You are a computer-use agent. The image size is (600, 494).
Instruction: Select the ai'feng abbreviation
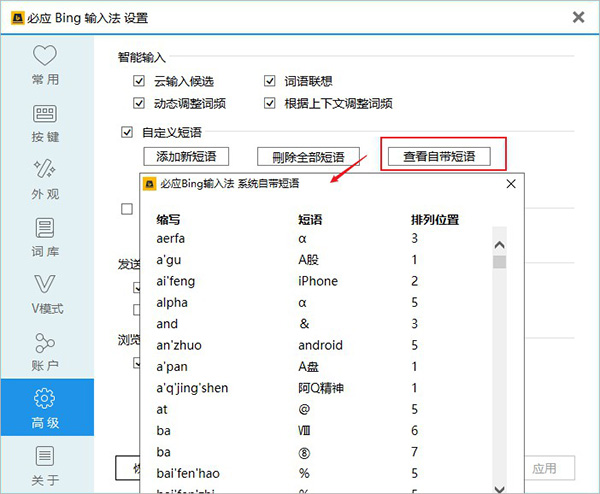pos(176,281)
